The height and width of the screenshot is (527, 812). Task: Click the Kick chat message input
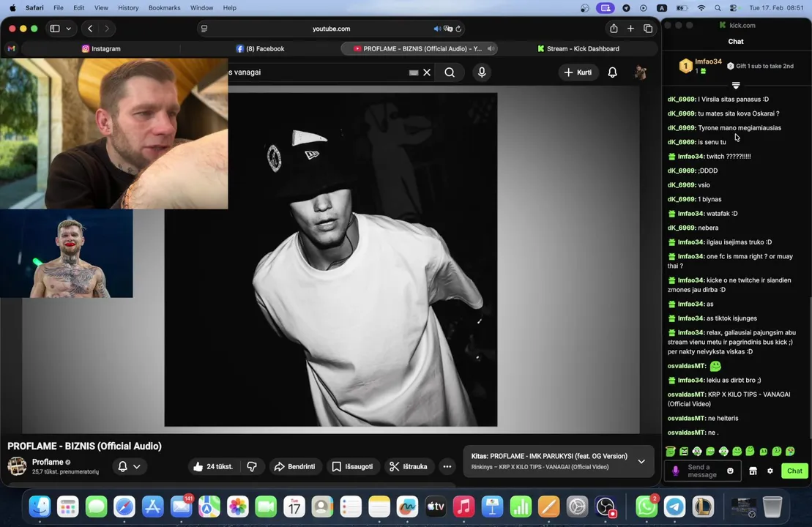click(x=702, y=471)
